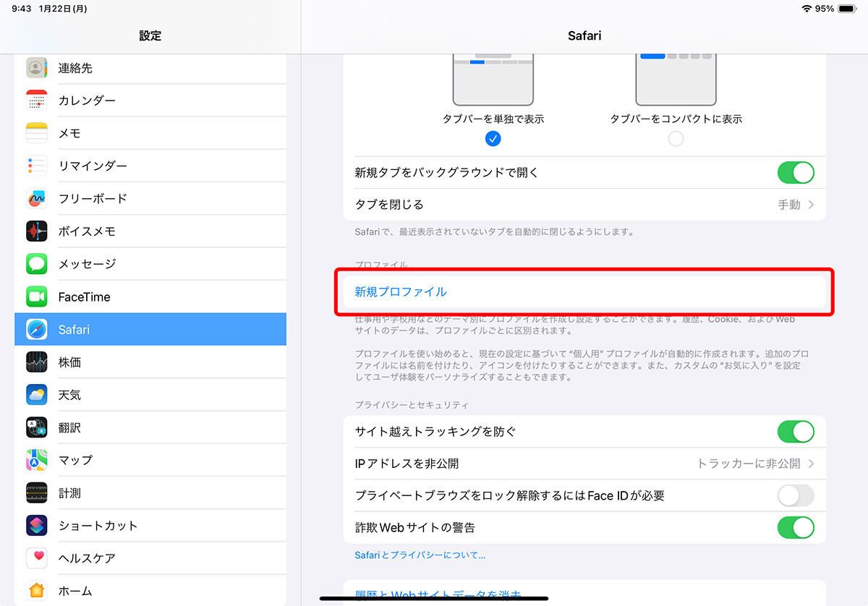Tap the プライバシーとセキュリティ section header
The width and height of the screenshot is (868, 606).
(x=412, y=405)
